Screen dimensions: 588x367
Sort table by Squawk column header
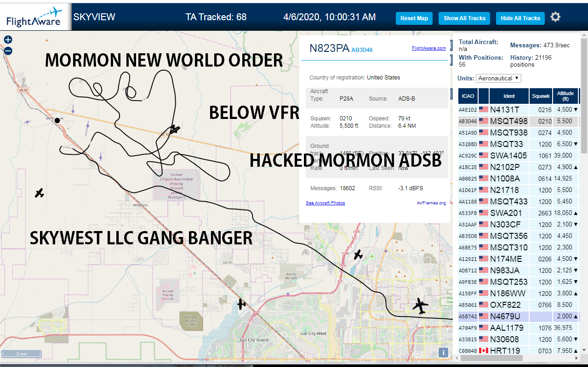point(541,96)
